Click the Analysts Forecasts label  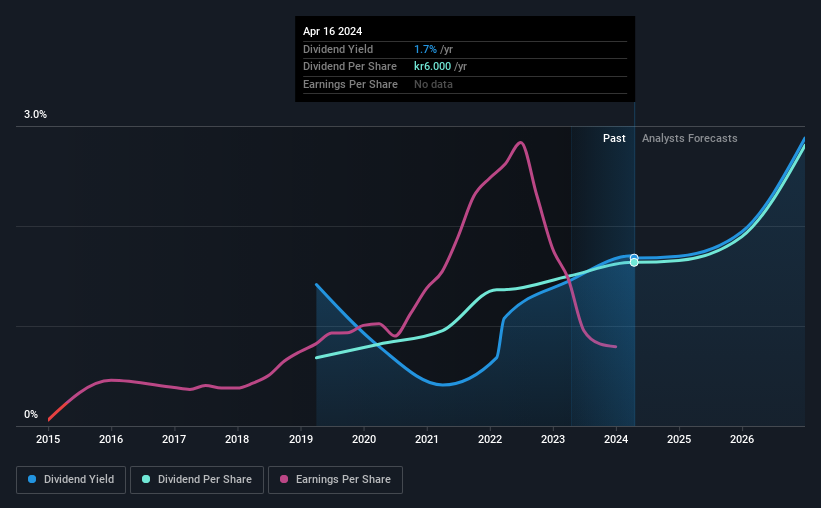click(x=690, y=138)
